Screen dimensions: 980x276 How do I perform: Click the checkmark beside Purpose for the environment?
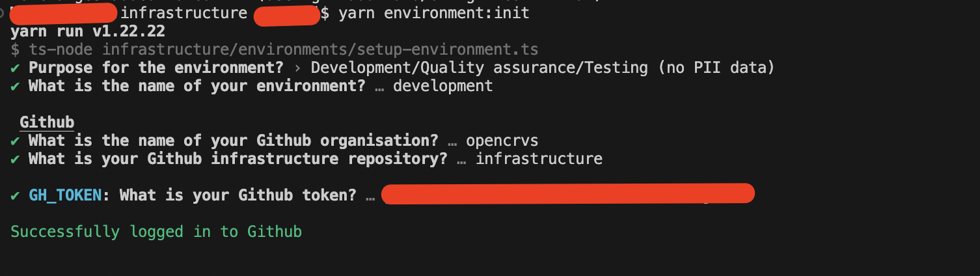coord(15,68)
